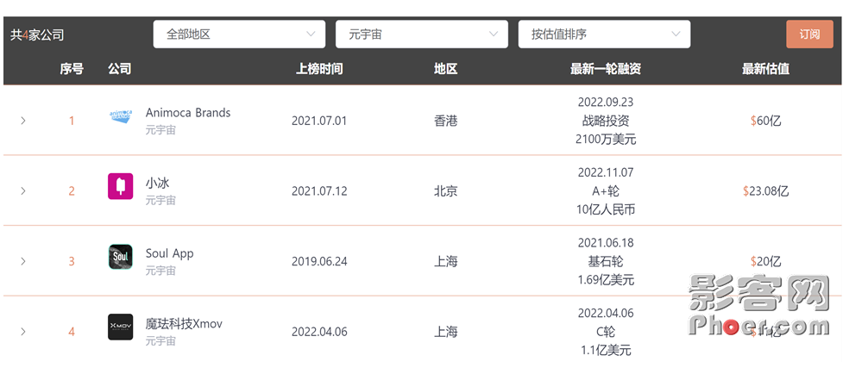The image size is (868, 374).
Task: Click the 战略投资 funding round text
Action: (x=606, y=121)
